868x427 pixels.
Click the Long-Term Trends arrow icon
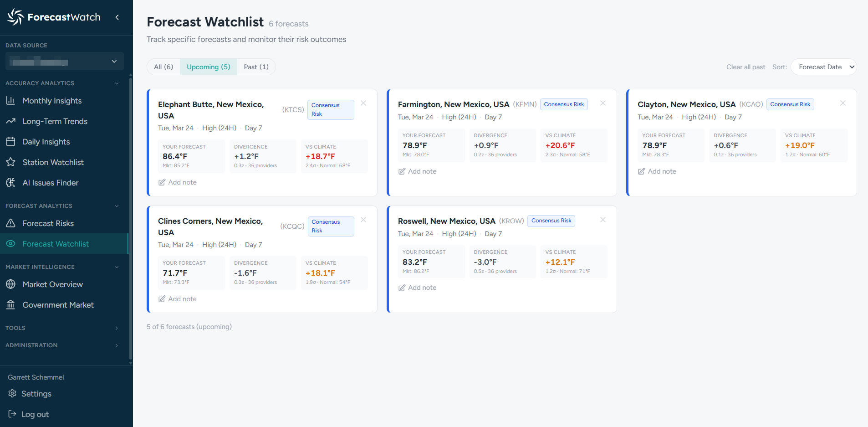click(10, 121)
